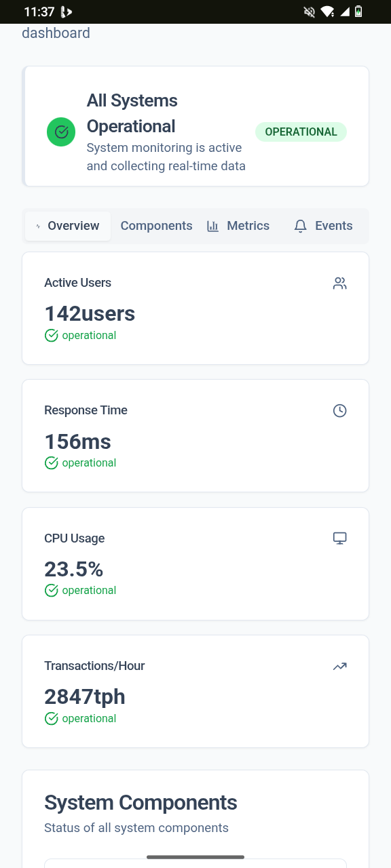Select the Events tab
391x868 pixels.
pos(324,226)
